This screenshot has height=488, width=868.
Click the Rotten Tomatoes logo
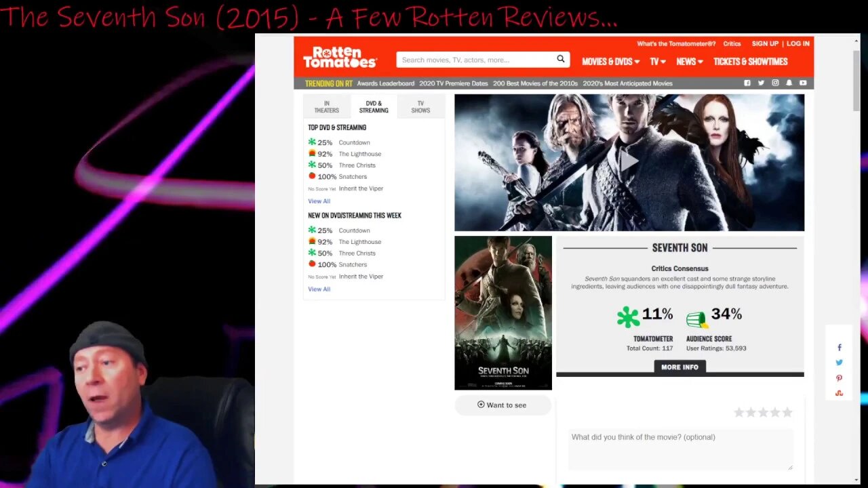340,58
